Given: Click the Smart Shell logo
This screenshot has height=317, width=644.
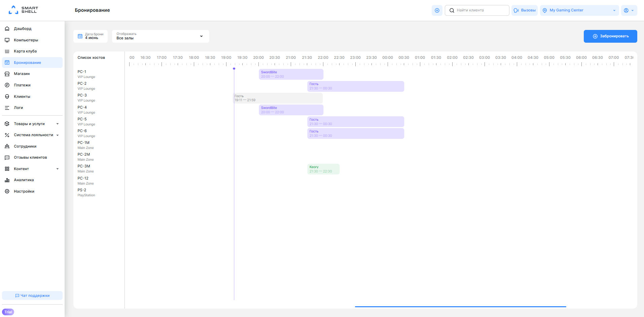Looking at the screenshot, I should [x=23, y=10].
